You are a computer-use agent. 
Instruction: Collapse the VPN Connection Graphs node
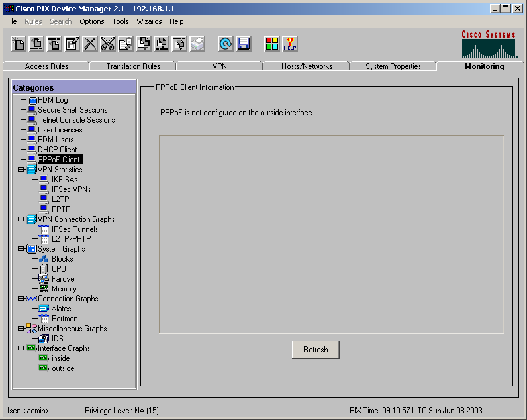click(x=21, y=219)
